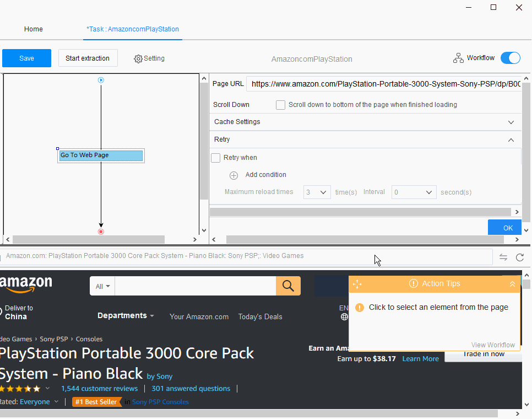Click the Deliver to China location
The height and width of the screenshot is (419, 532).
18,313
